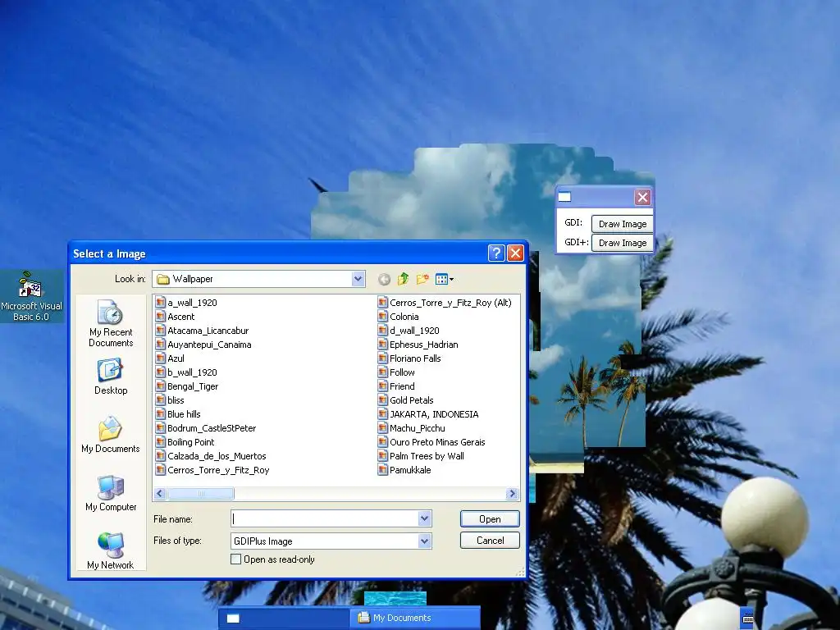Switch to the untitled taskbar window button
840x630 pixels.
[x=285, y=618]
